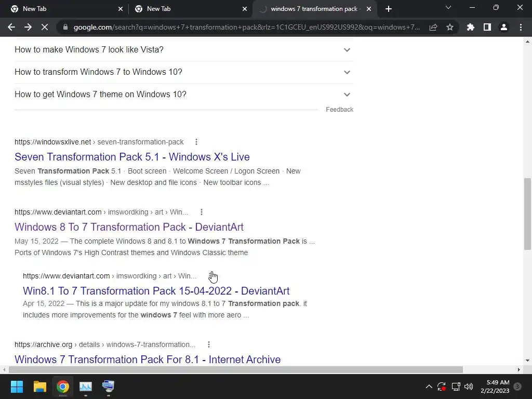Open more options for windowsxlive.net result
532x399 pixels.
pos(196,142)
